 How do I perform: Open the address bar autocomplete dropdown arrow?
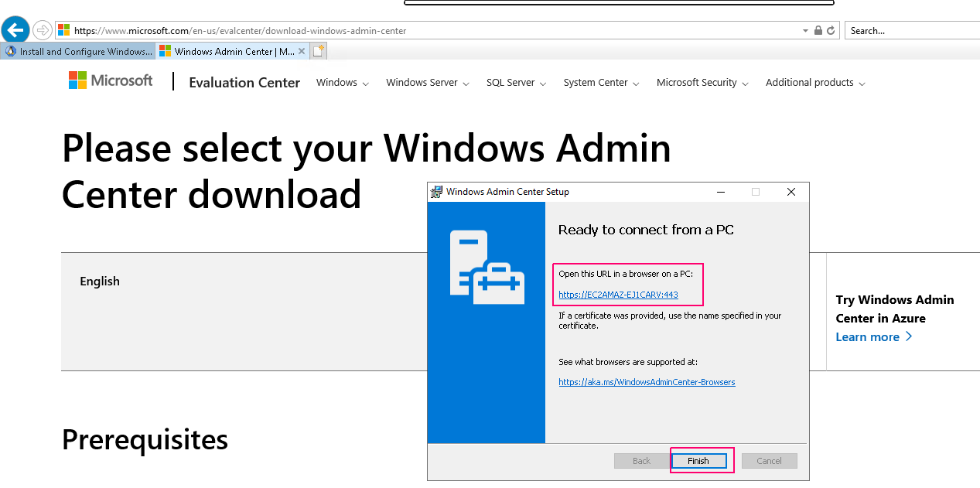click(x=805, y=31)
